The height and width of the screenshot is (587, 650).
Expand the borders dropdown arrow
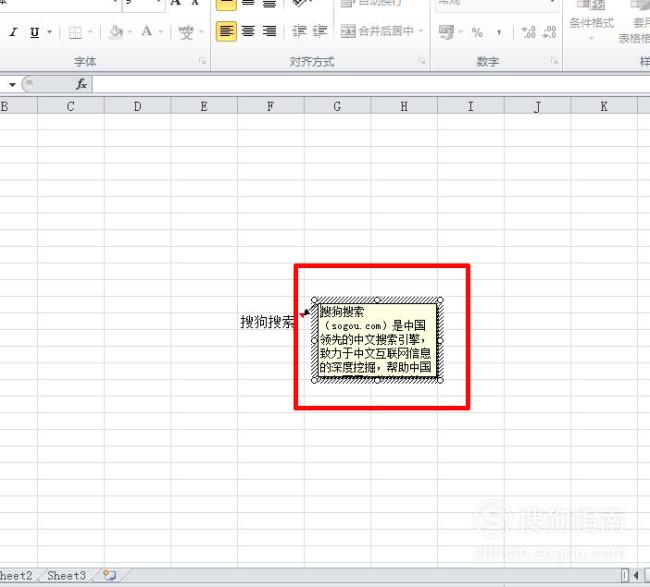coord(90,32)
